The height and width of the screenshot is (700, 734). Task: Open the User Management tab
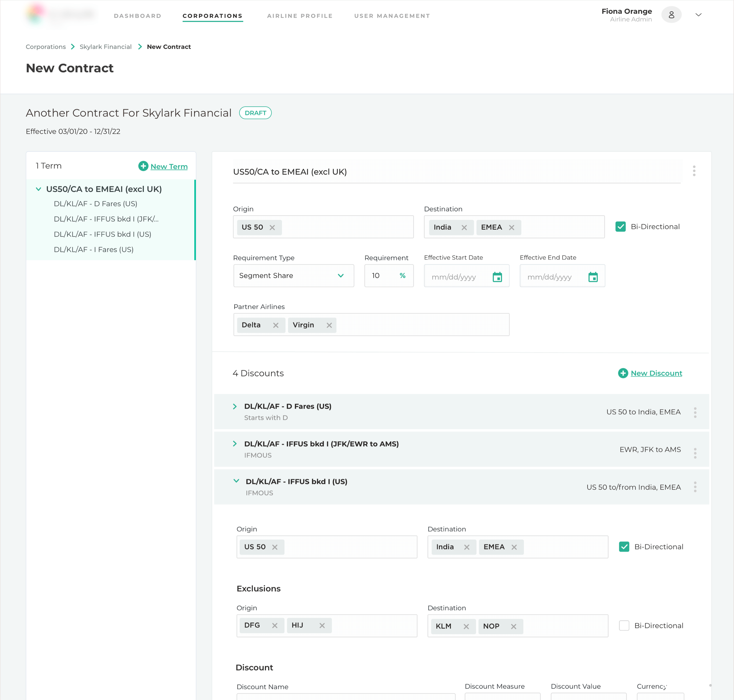[392, 16]
